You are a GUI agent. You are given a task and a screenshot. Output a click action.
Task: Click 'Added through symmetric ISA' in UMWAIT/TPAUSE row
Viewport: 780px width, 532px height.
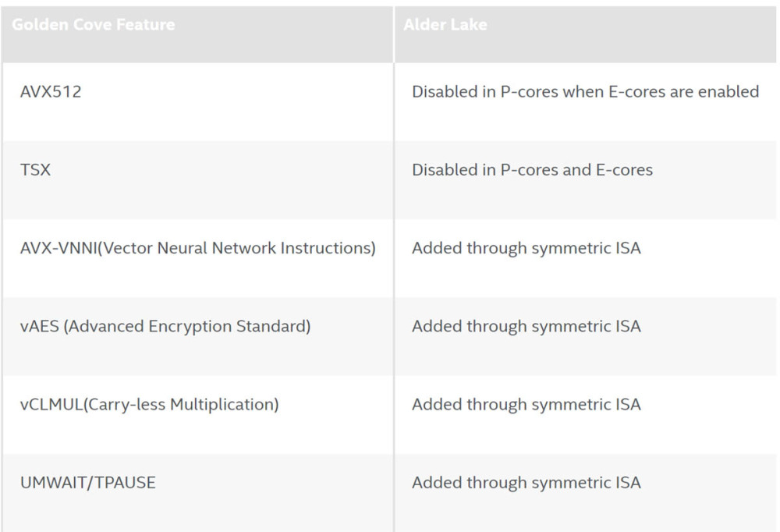pyautogui.click(x=526, y=482)
